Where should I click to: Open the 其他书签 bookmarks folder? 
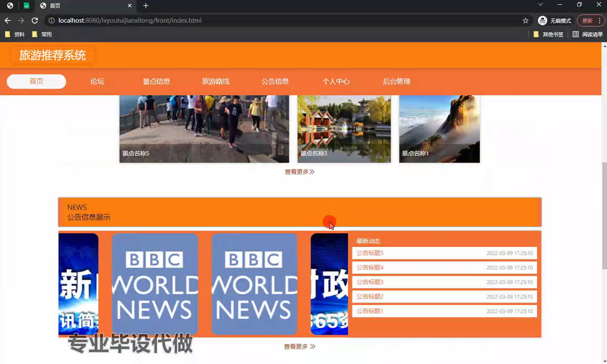click(548, 34)
